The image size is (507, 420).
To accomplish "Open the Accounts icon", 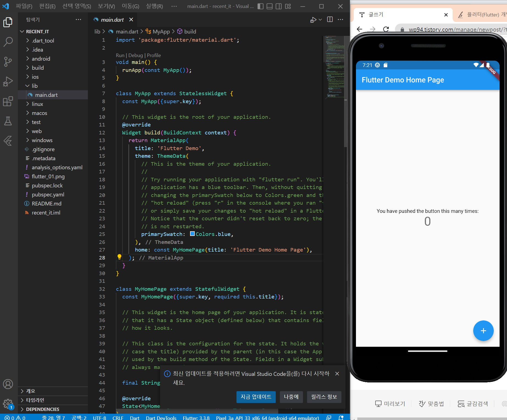I will [8, 384].
